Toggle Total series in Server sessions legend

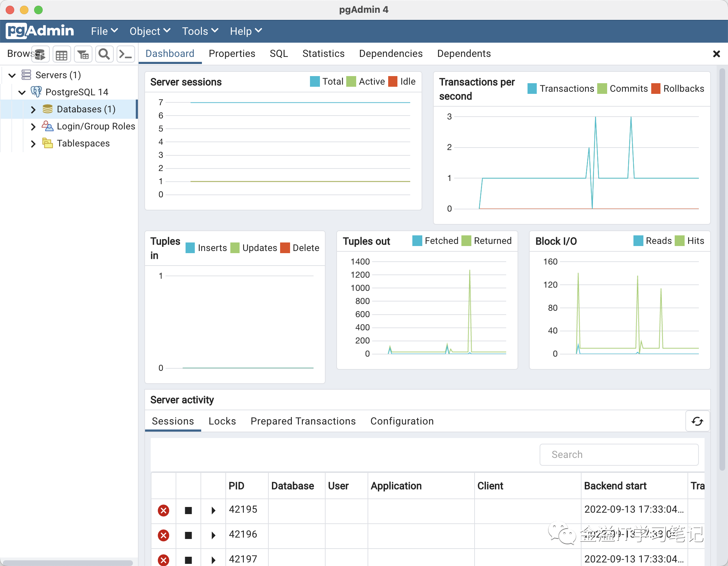[x=327, y=81]
